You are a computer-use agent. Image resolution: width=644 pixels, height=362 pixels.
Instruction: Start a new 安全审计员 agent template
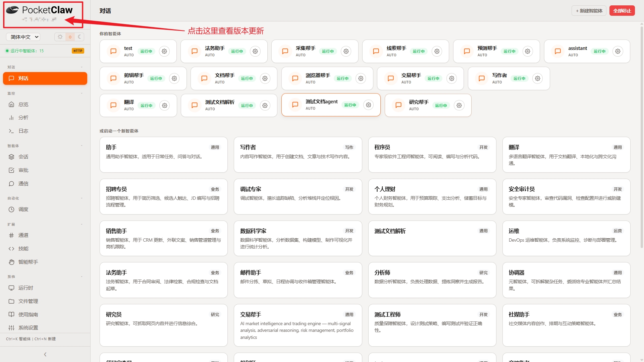coord(566,196)
